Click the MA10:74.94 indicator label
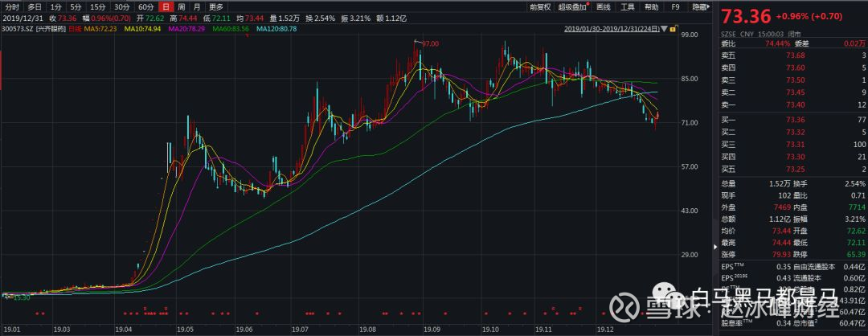Screen dimensions: 868x336 click(142, 28)
